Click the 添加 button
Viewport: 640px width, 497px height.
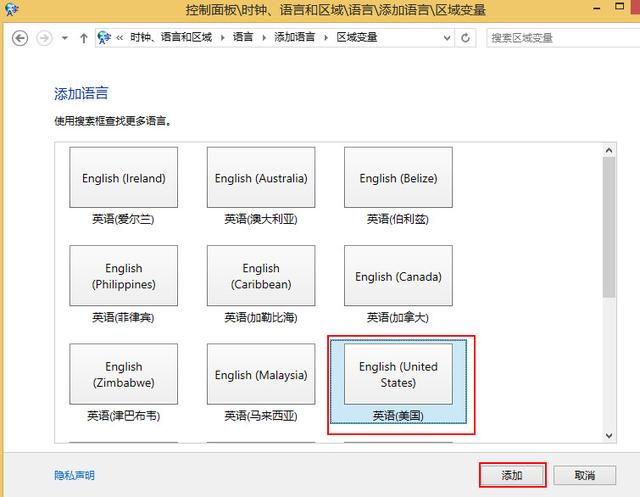(x=512, y=475)
